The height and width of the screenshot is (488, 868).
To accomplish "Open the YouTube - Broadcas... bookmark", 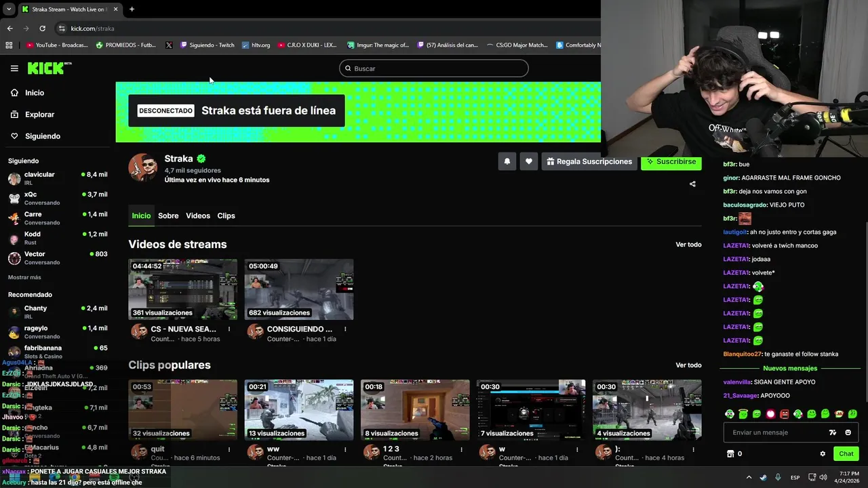I will click(57, 45).
